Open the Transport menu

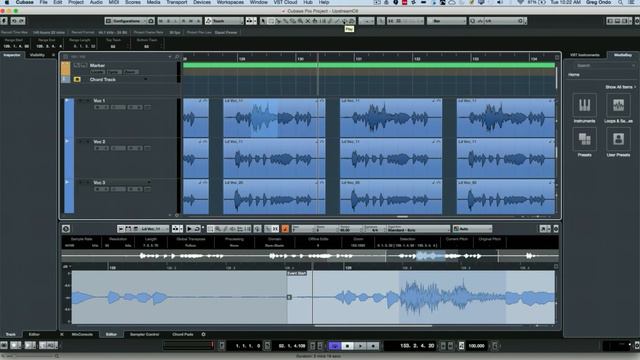176,2
